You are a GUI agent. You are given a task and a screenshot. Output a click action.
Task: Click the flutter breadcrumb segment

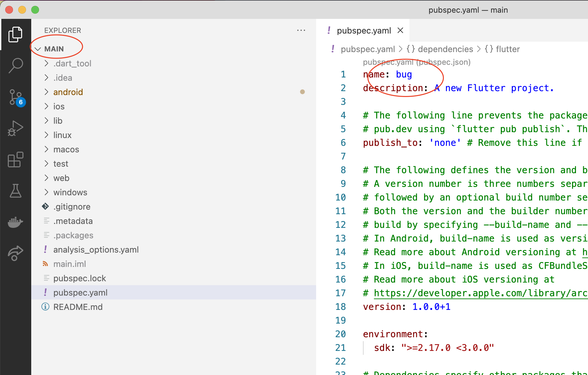pyautogui.click(x=508, y=49)
